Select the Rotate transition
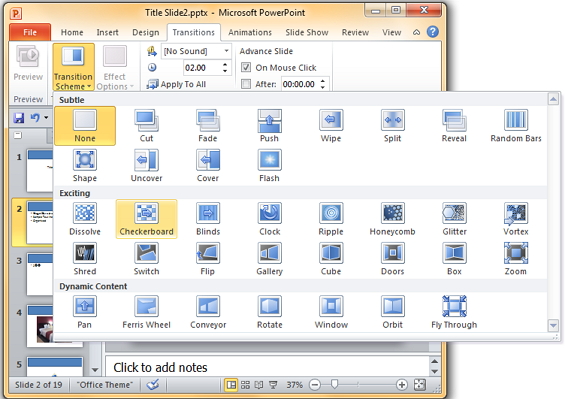Screen dimensions: 565x399 (269, 312)
